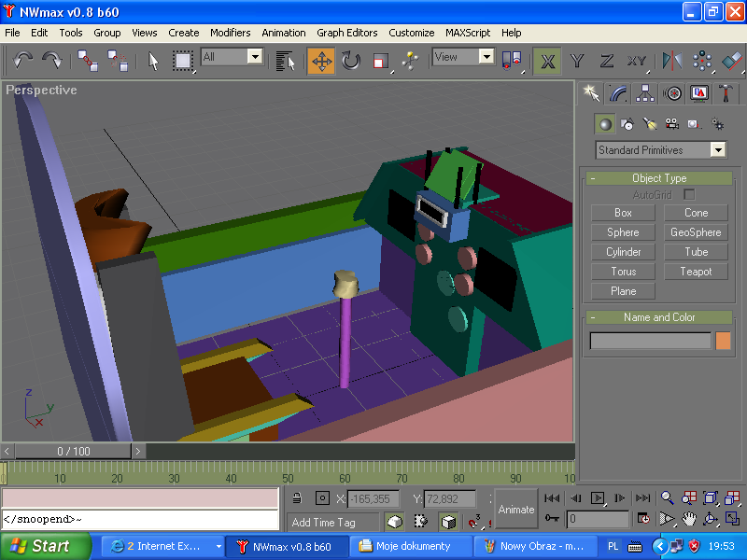Click the object name input field
Image resolution: width=747 pixels, height=560 pixels.
pyautogui.click(x=650, y=341)
